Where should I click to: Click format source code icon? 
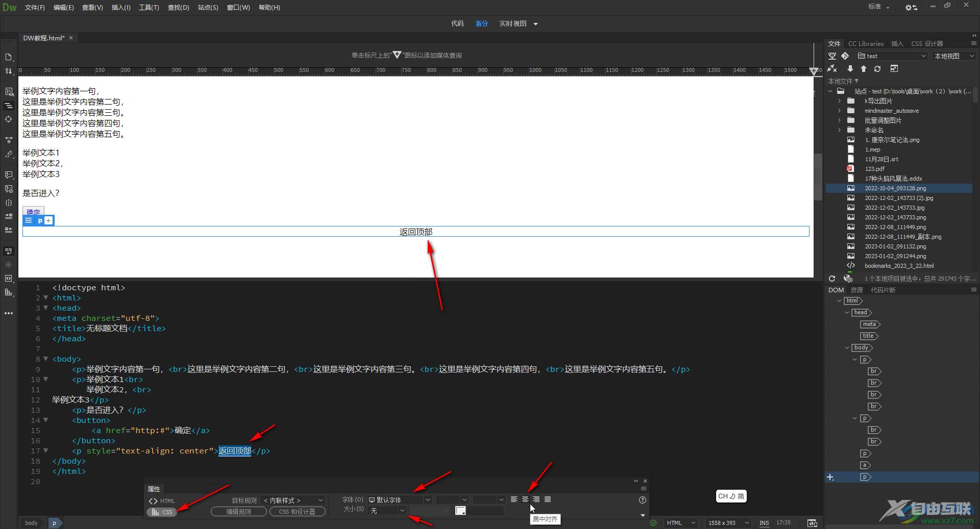[x=9, y=154]
